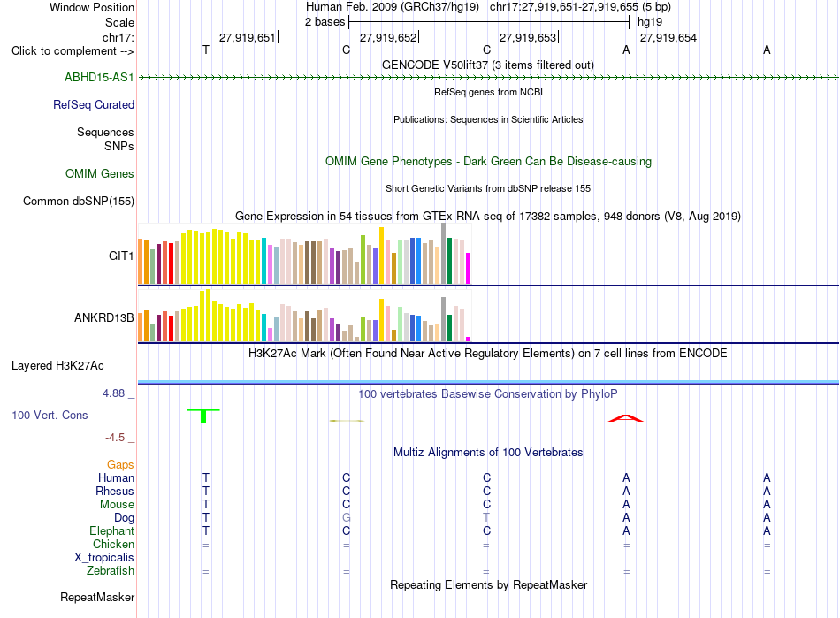Click Repeating Elements by RepeatMasker title
840x618 pixels.
click(488, 584)
